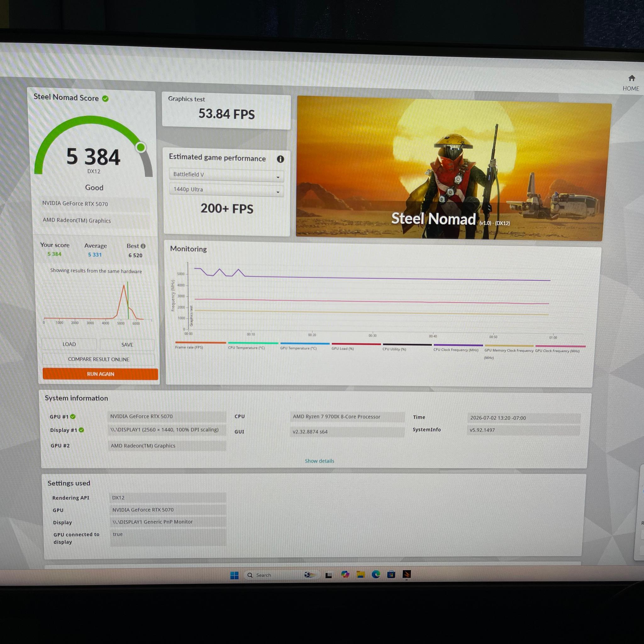644x644 pixels.
Task: Click the SAVE result button
Action: 127,345
